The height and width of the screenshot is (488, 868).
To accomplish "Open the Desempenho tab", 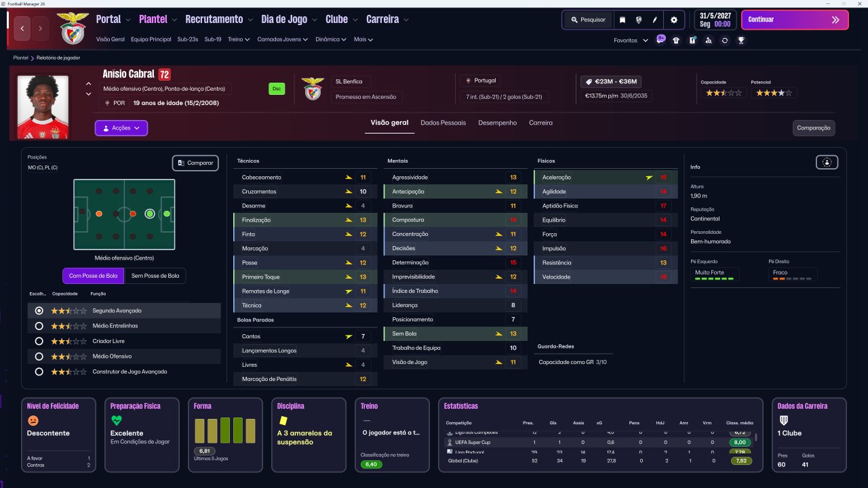I will coord(497,123).
